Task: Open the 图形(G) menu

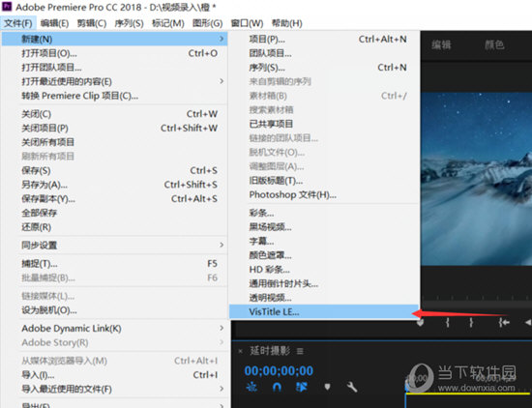Action: pos(208,23)
